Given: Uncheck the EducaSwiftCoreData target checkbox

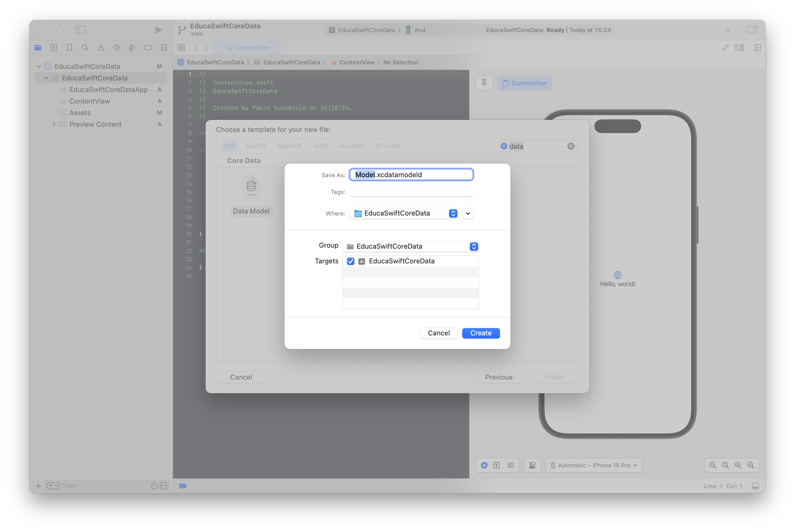Looking at the screenshot, I should point(350,261).
